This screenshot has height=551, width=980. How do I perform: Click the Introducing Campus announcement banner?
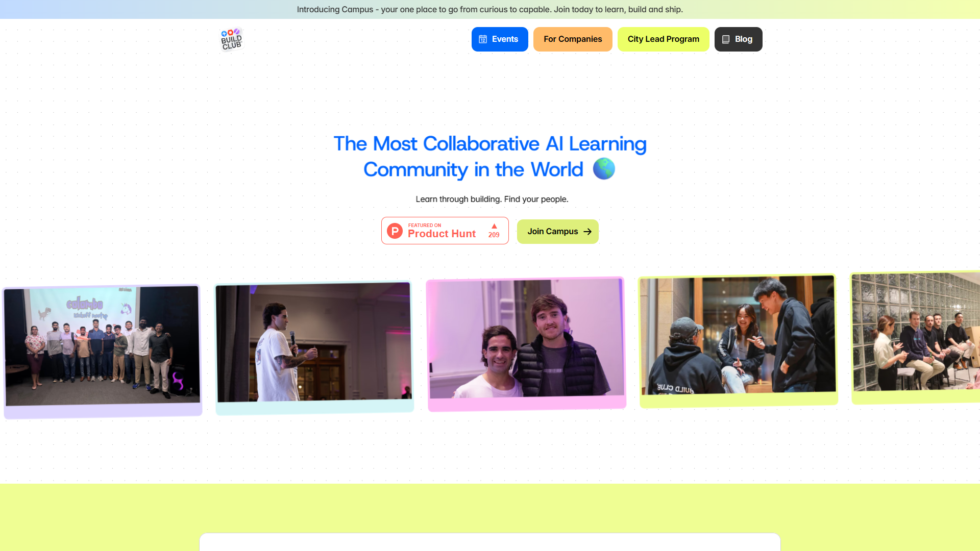(490, 9)
